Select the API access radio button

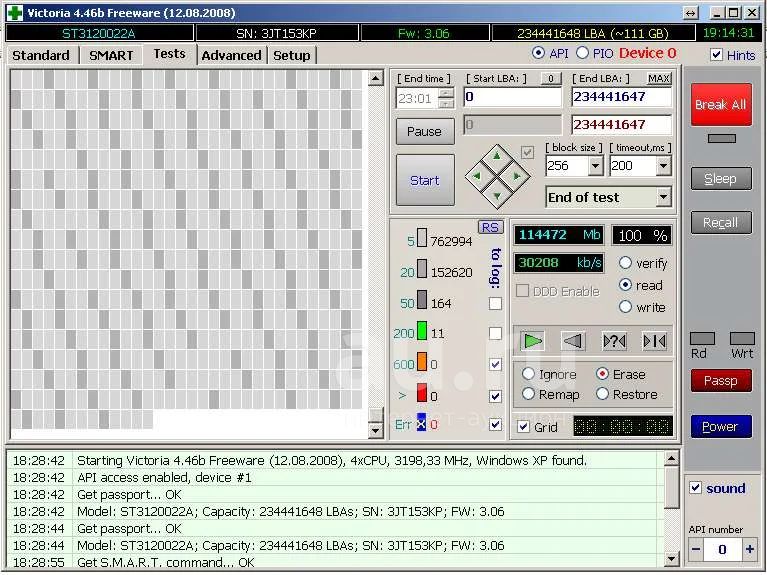[x=538, y=53]
